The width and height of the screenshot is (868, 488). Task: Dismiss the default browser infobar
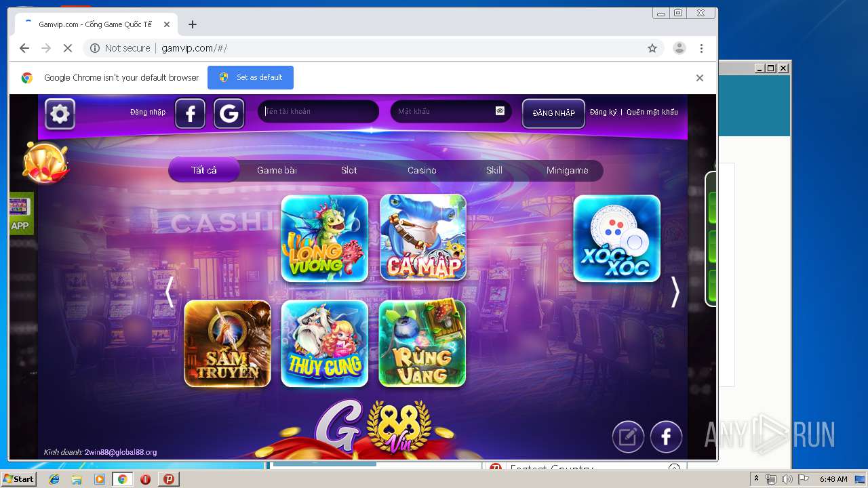coord(700,78)
